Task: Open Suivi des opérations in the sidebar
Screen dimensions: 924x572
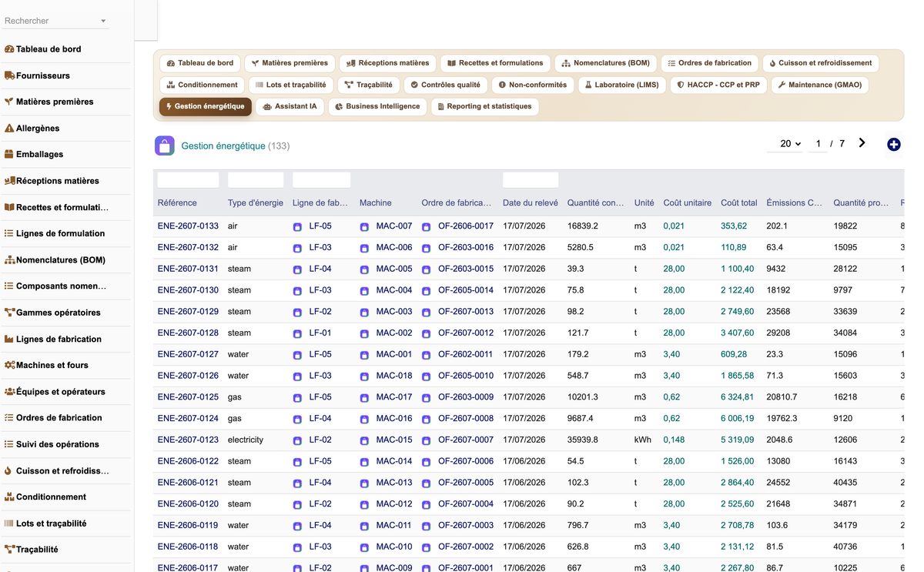Action: pyautogui.click(x=52, y=444)
